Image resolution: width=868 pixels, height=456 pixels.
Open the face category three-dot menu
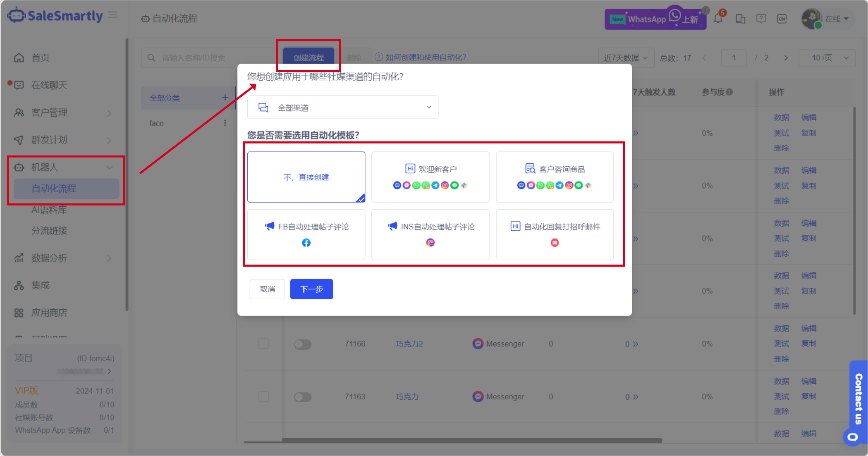click(225, 123)
